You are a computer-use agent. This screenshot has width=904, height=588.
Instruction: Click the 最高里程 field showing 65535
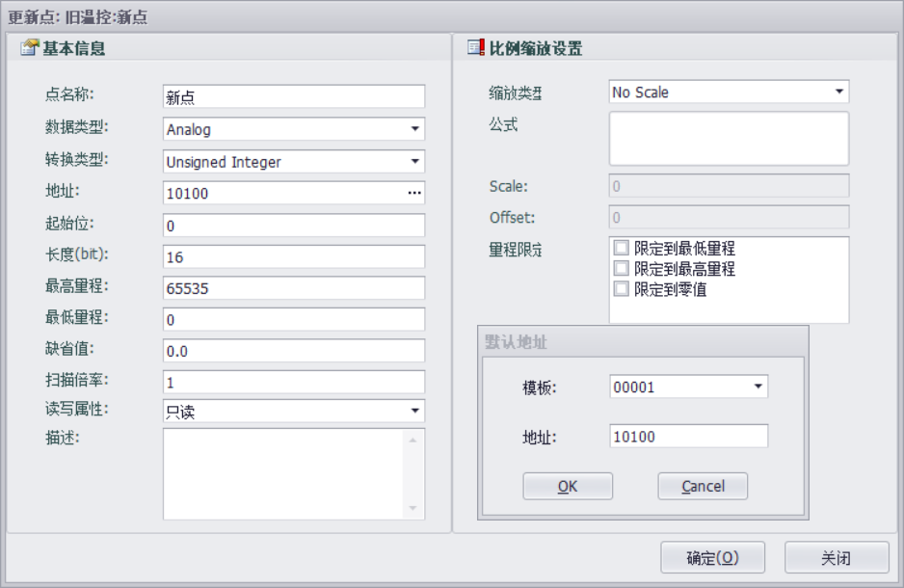pyautogui.click(x=294, y=288)
